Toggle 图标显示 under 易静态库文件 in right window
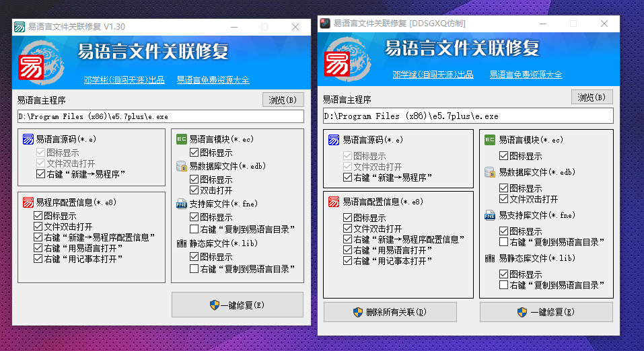Viewport: 644px width, 351px height. click(503, 274)
